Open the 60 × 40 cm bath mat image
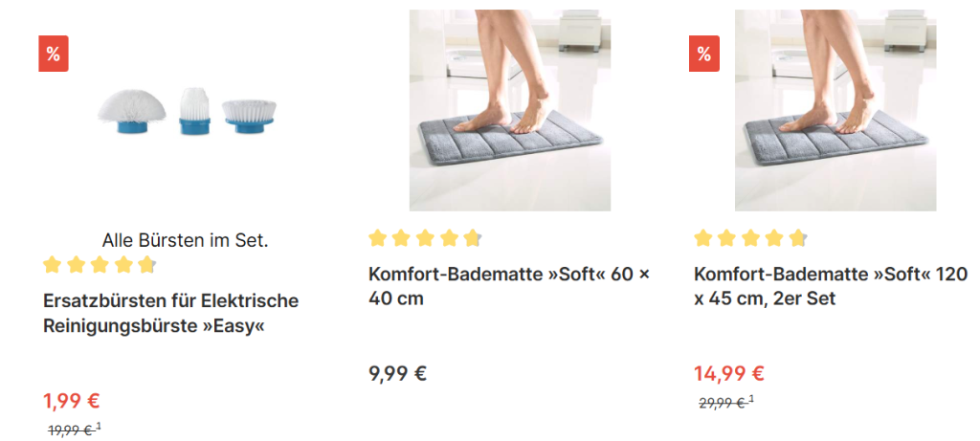 (510, 110)
